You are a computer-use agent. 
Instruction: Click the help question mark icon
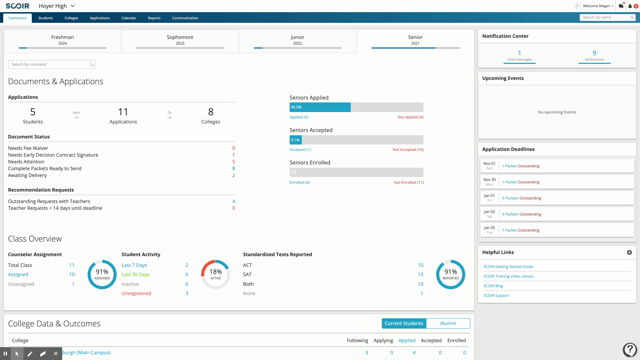tap(630, 349)
